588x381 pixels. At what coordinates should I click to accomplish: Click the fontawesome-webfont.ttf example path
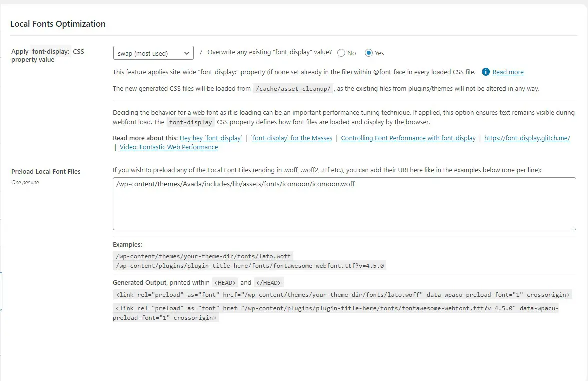(250, 266)
